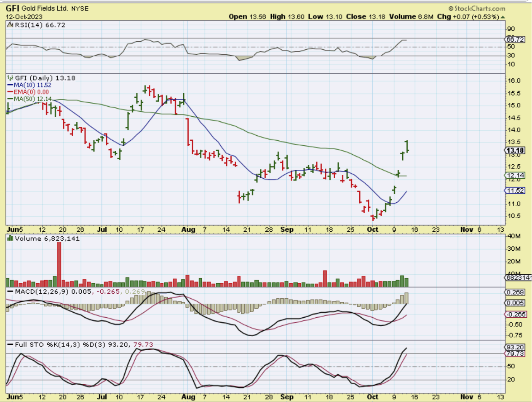Image resolution: width=532 pixels, height=402 pixels.
Task: Click the green MA(50) legend entry
Action: [x=29, y=99]
